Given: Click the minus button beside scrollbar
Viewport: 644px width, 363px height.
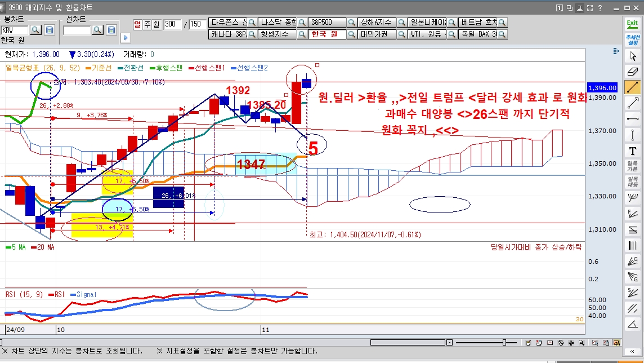Looking at the screenshot, I should (449, 343).
